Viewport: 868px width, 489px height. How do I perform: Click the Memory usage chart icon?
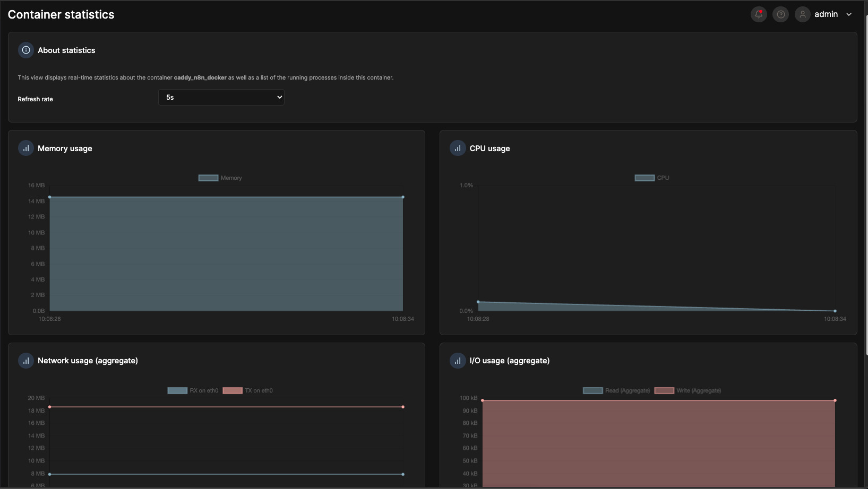click(x=26, y=149)
